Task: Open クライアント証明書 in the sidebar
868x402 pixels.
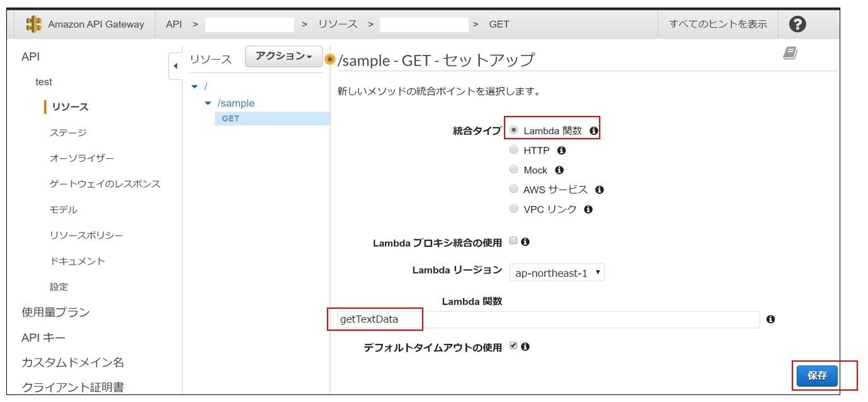Action: tap(73, 387)
